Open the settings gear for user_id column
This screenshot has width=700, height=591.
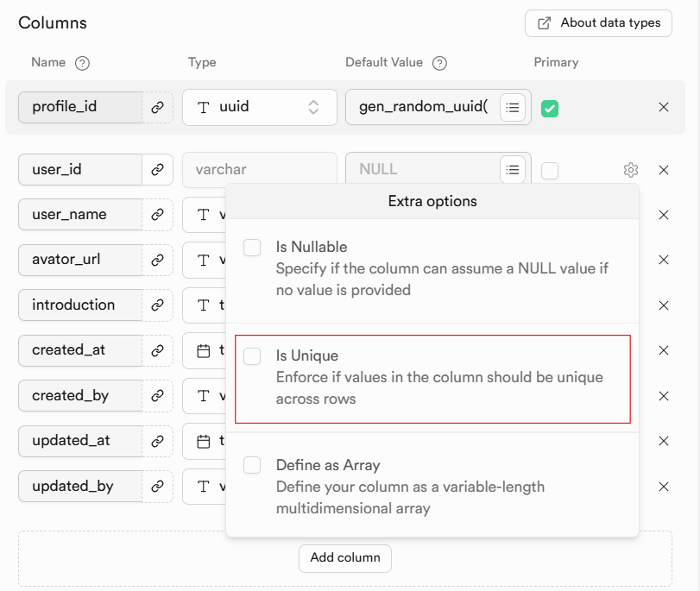[630, 170]
